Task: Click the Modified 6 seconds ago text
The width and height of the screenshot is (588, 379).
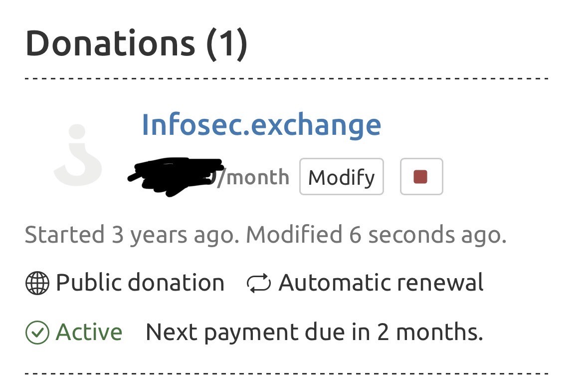Action: (376, 235)
